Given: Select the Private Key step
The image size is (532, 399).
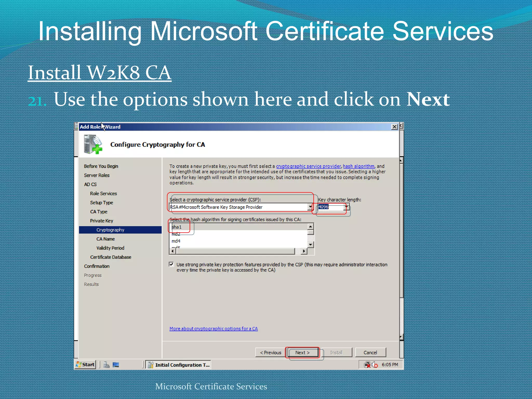Looking at the screenshot, I should 102,221.
